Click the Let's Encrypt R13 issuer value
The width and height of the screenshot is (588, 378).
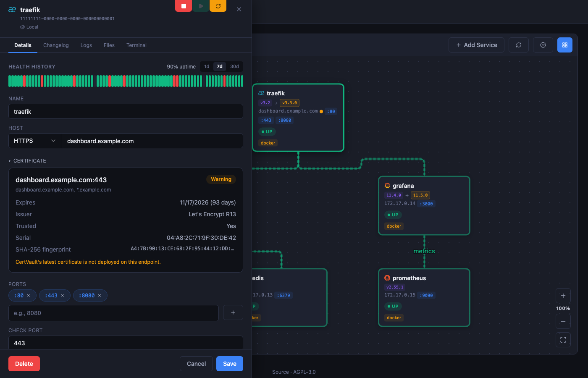pos(212,214)
